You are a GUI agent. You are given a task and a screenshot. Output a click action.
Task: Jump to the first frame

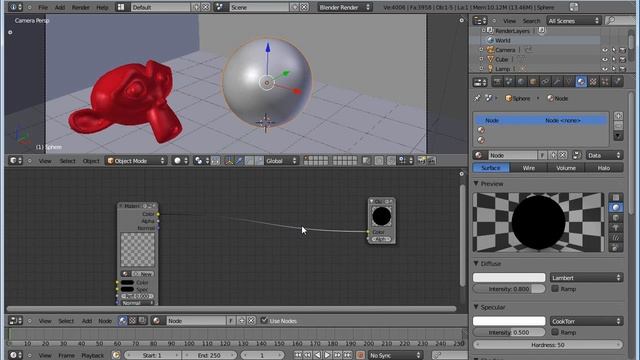coord(298,355)
